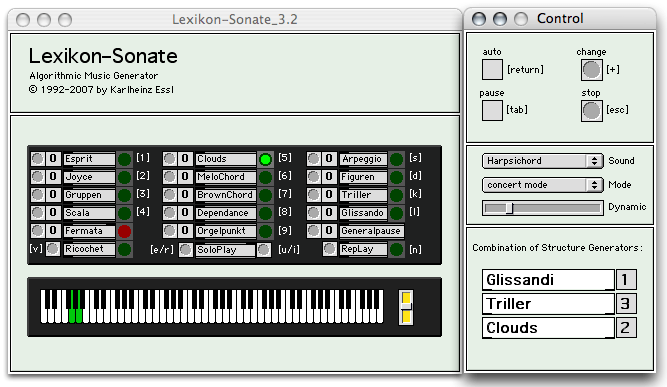Click the grey button left of Ricochet
Viewport: 667px width, 387px height.
53,249
